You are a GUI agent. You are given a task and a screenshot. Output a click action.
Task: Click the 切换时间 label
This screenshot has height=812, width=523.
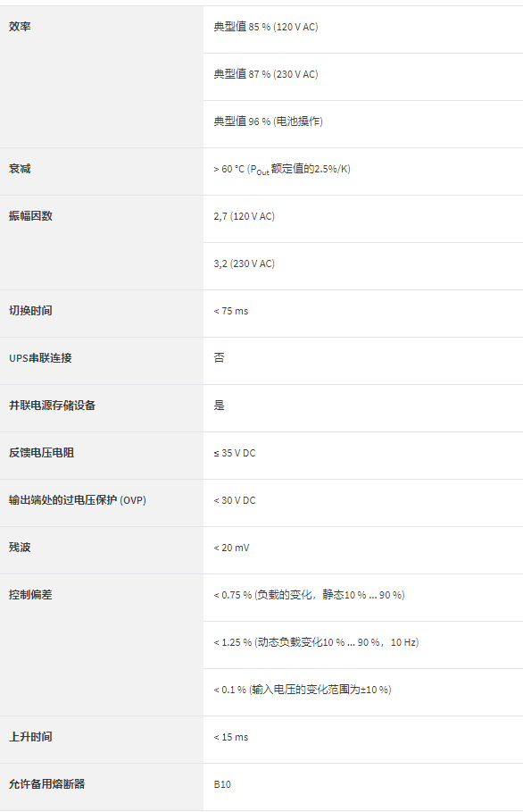(30, 311)
